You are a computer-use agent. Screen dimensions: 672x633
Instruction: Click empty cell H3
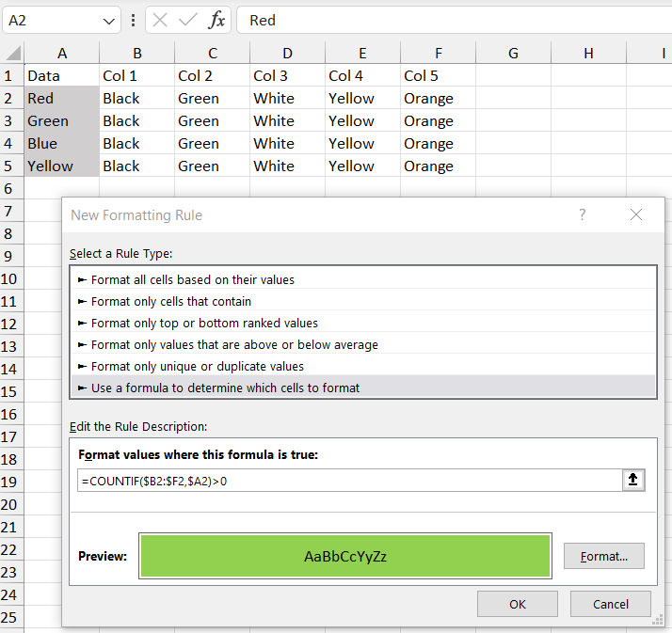[588, 120]
